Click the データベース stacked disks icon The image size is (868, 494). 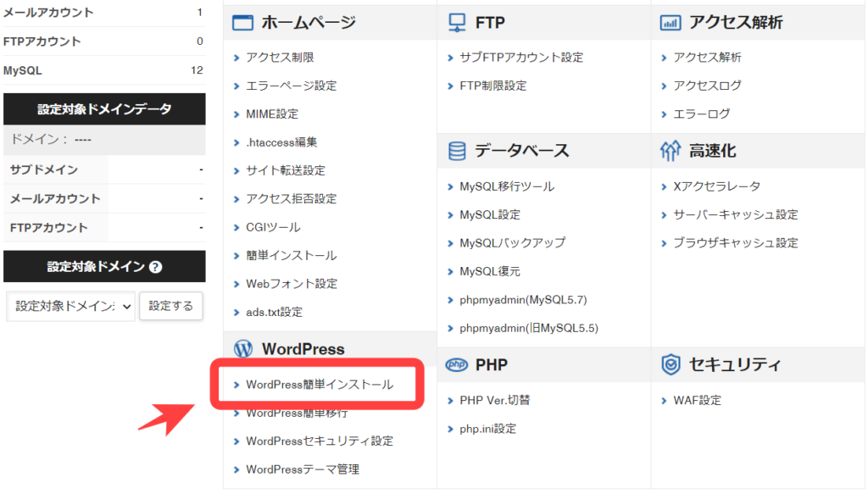[457, 151]
